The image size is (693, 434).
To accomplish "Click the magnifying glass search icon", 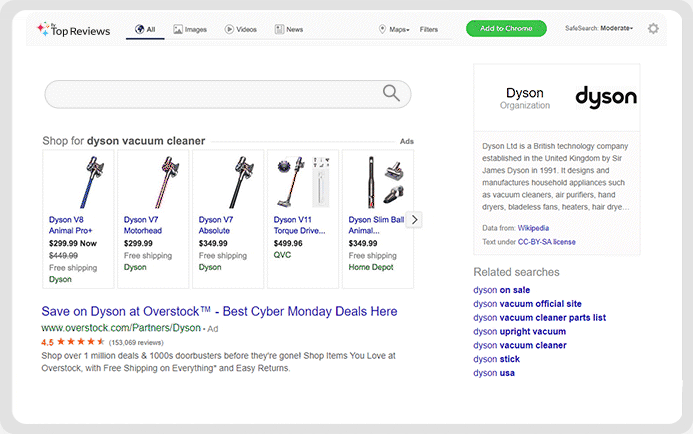I will tap(391, 93).
